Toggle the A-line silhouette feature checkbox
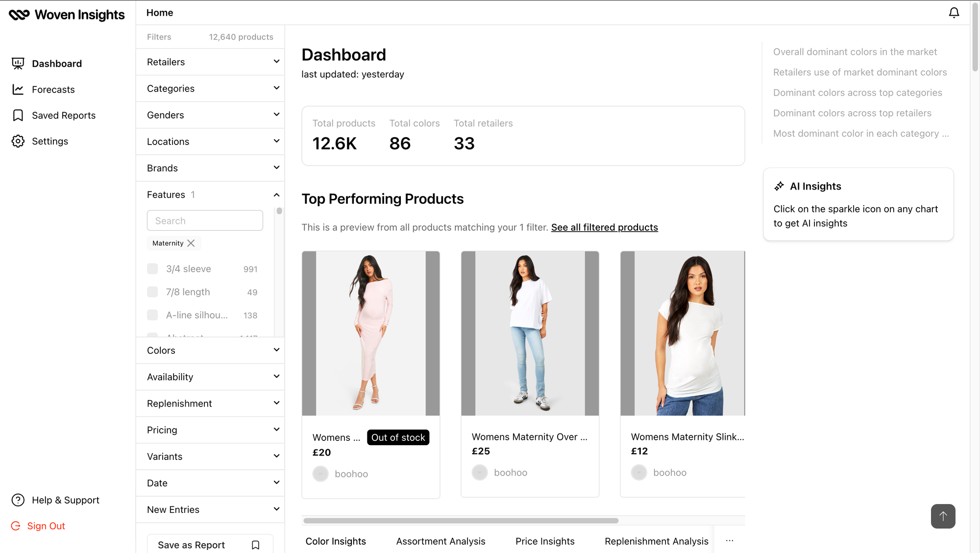980x553 pixels. [153, 315]
